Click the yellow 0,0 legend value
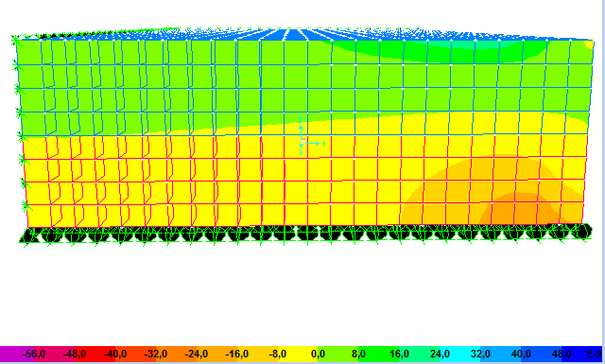This screenshot has height=364, width=605. [318, 354]
